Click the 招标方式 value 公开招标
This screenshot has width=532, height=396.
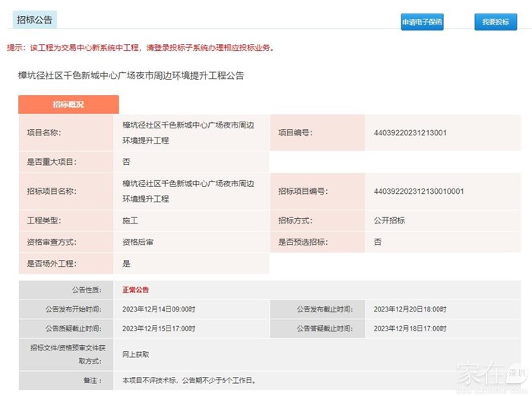click(389, 220)
